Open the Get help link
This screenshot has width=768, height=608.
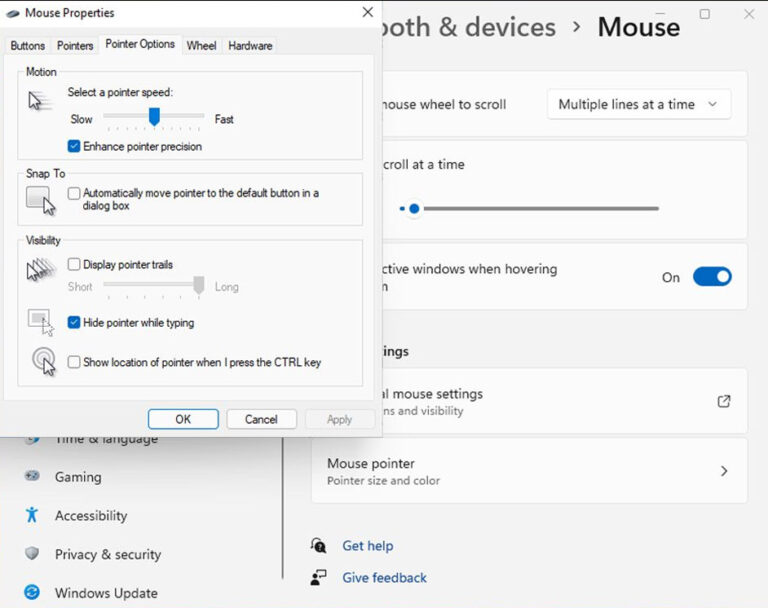click(x=367, y=546)
